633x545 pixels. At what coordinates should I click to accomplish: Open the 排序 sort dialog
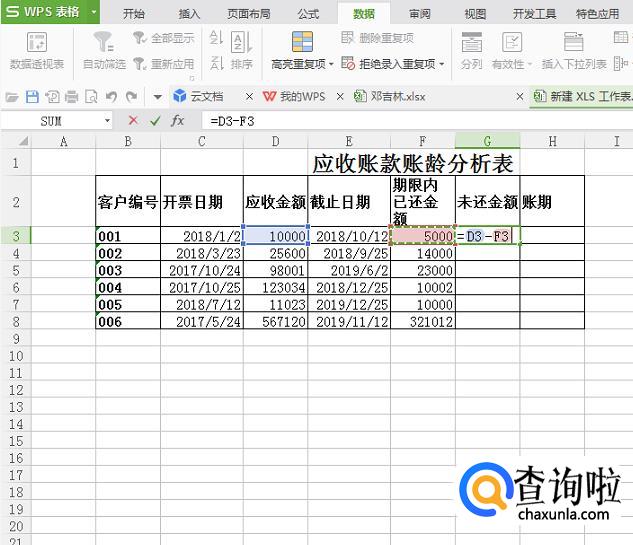tap(242, 50)
